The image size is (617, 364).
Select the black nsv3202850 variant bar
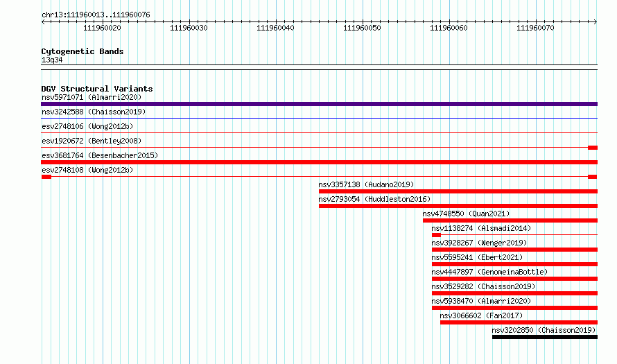coord(545,337)
